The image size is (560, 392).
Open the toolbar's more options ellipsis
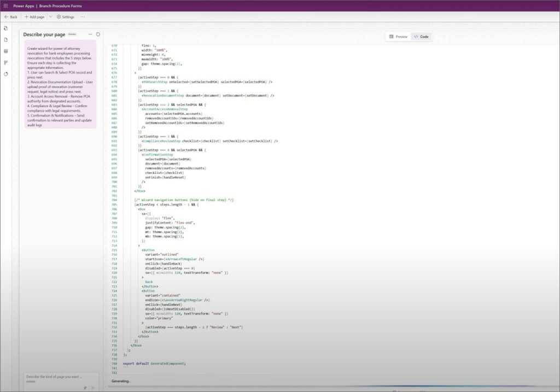(83, 17)
